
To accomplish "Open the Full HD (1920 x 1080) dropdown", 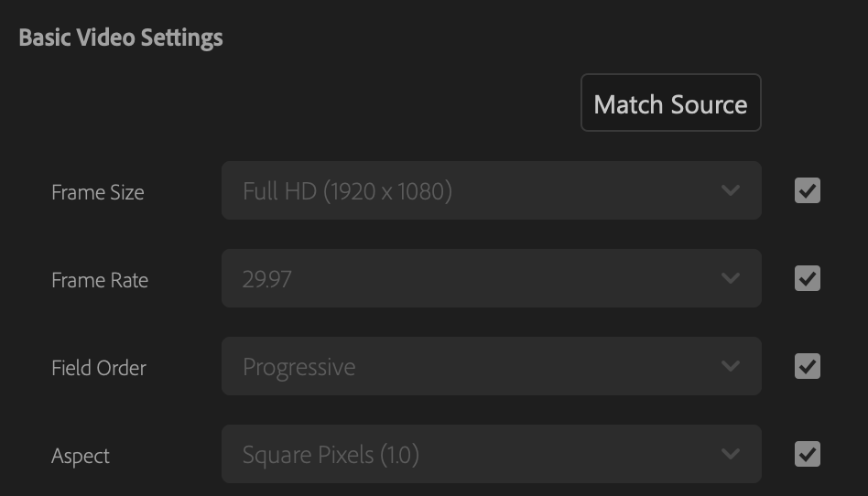I will tap(492, 190).
